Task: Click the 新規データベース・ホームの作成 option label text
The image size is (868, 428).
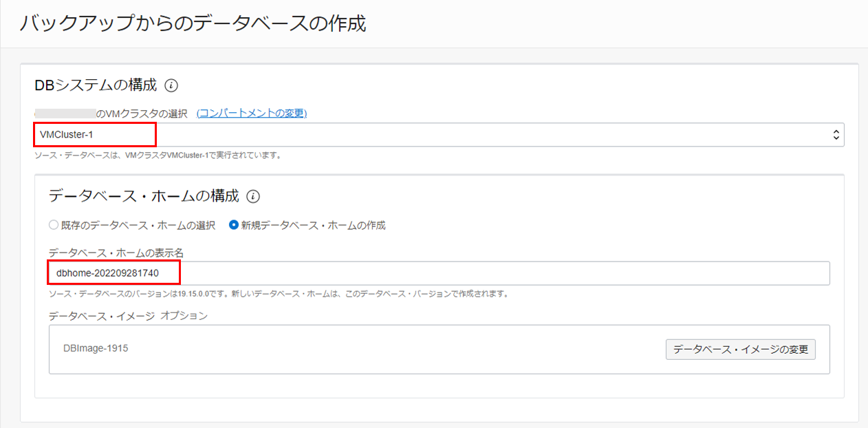Action: pyautogui.click(x=313, y=225)
